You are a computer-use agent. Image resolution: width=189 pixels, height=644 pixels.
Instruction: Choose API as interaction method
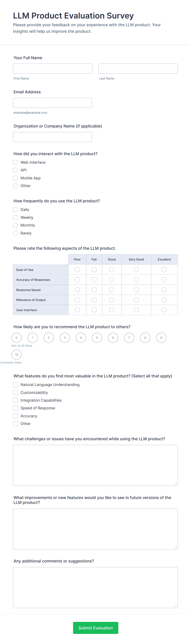pos(15,170)
